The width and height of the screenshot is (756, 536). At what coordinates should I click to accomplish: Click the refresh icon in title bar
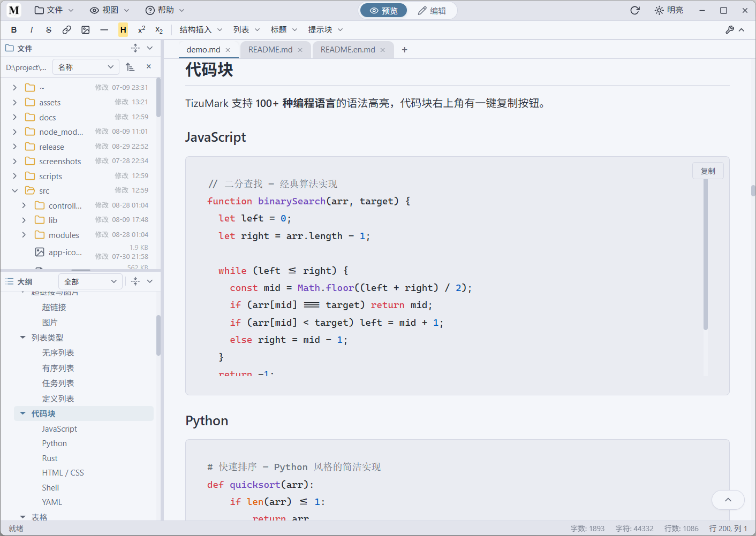point(635,10)
